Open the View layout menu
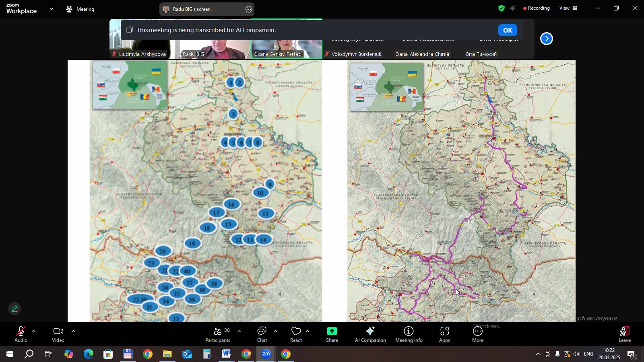 point(568,8)
